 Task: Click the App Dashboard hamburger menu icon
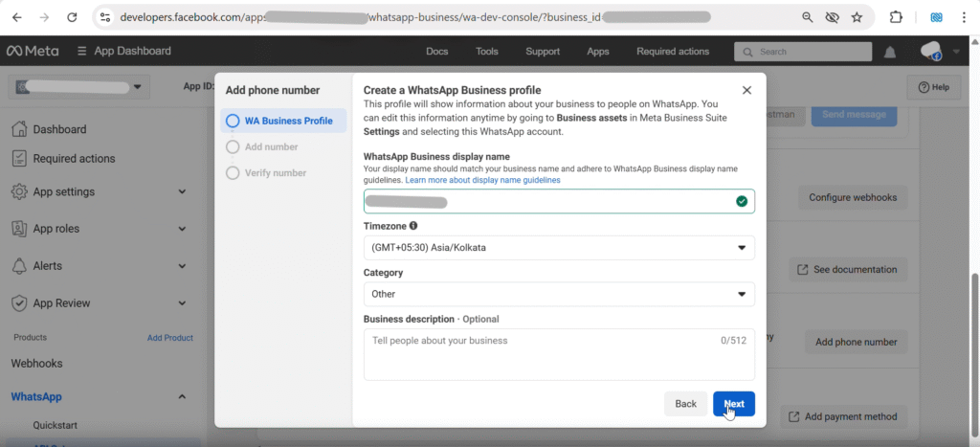[82, 51]
